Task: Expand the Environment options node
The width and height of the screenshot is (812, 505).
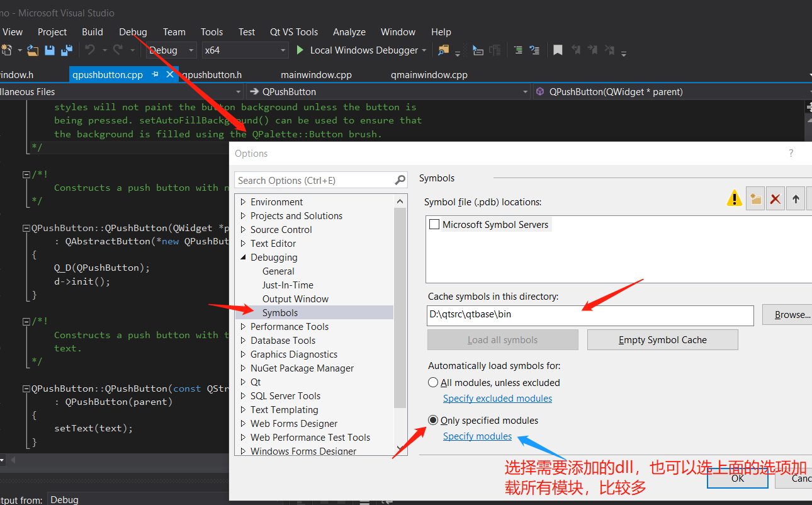Action: coord(244,202)
